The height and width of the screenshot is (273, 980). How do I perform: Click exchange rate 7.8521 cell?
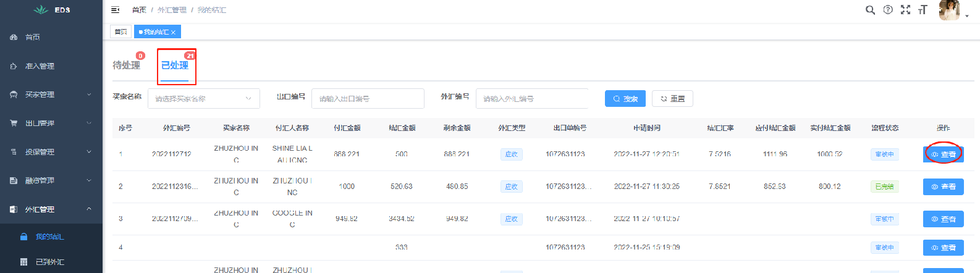(720, 187)
